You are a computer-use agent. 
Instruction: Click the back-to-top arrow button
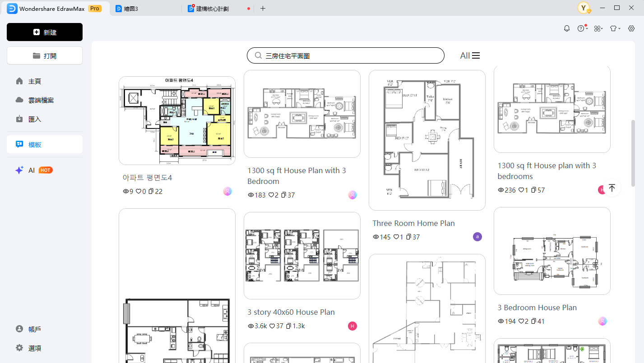(612, 187)
